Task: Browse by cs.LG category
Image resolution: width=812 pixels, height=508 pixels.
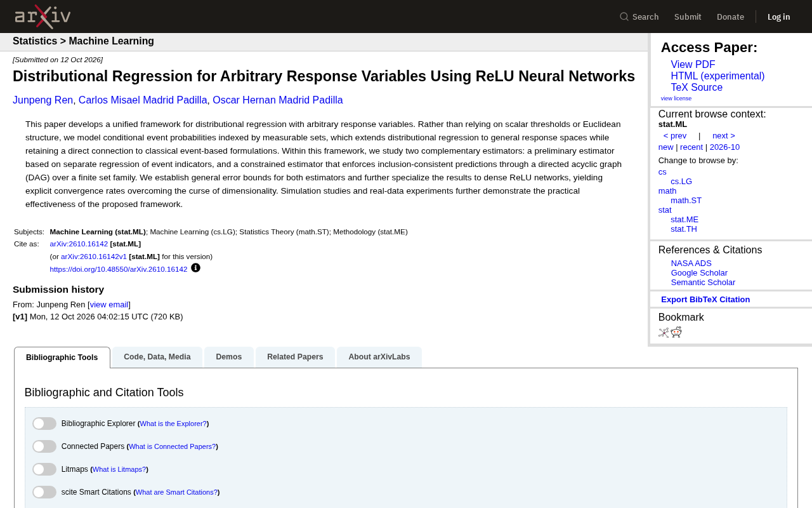Action: (x=681, y=182)
